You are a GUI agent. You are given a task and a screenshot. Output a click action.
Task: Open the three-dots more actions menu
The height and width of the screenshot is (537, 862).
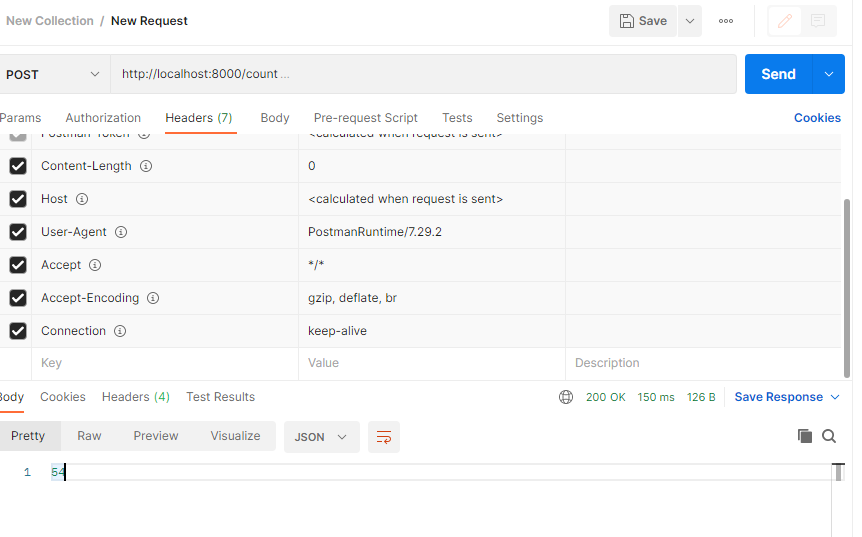click(x=726, y=21)
